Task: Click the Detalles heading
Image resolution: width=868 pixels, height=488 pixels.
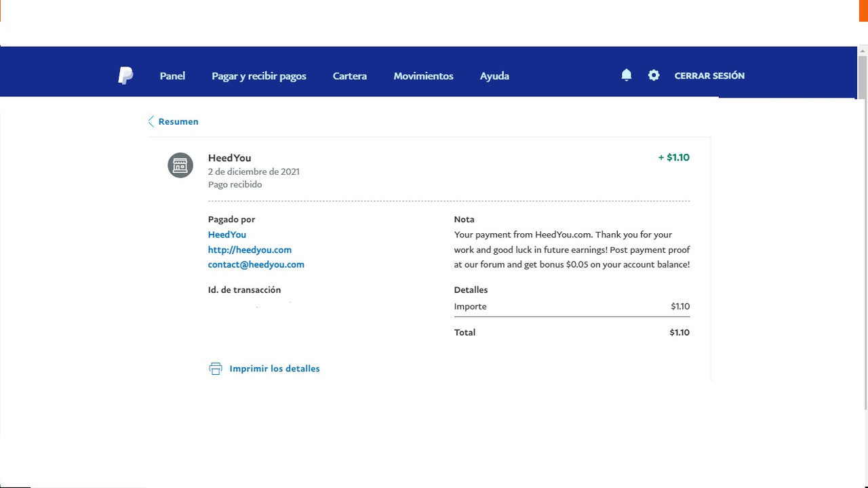Action: tap(471, 290)
